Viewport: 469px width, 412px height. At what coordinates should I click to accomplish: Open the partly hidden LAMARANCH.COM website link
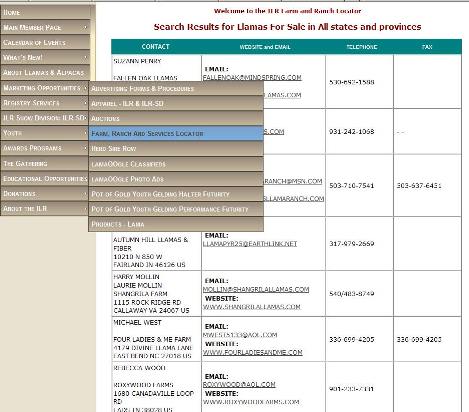coord(294,199)
